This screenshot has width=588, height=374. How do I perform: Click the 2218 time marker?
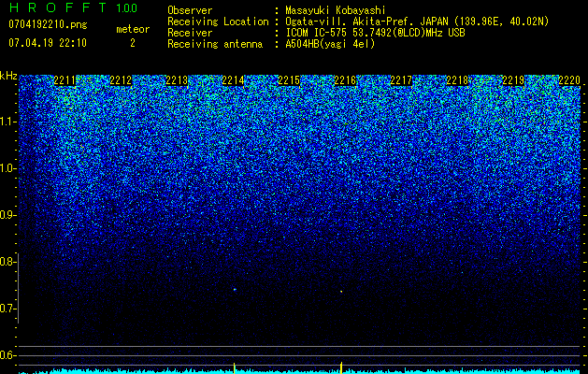tap(457, 80)
